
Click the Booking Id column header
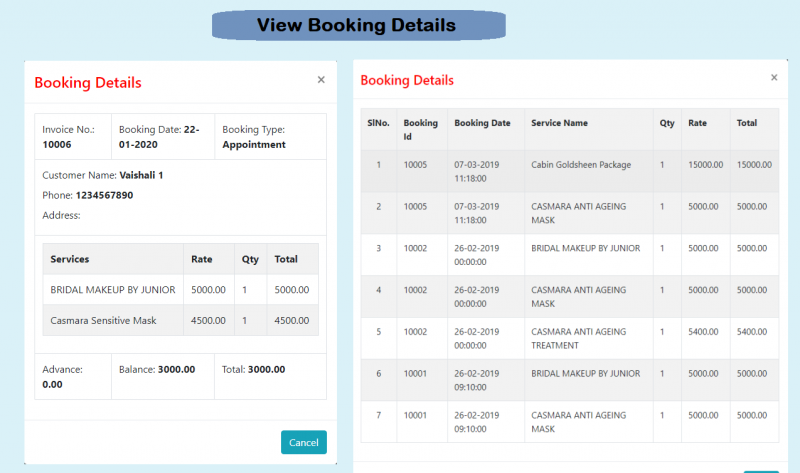point(420,129)
